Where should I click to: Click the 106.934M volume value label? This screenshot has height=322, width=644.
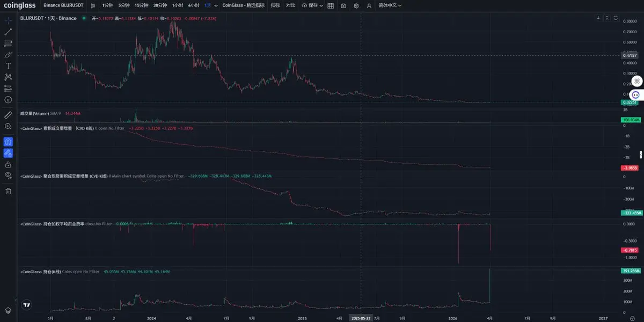tap(631, 120)
